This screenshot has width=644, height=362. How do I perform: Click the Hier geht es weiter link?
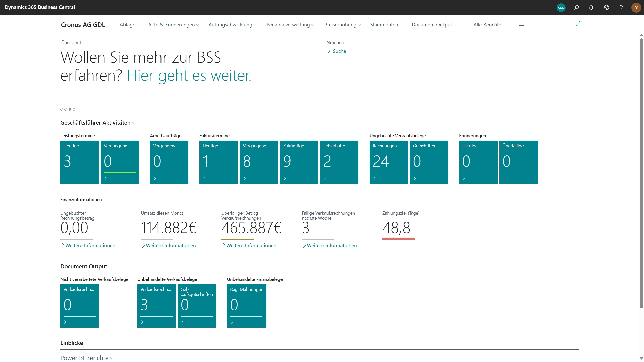pos(189,75)
